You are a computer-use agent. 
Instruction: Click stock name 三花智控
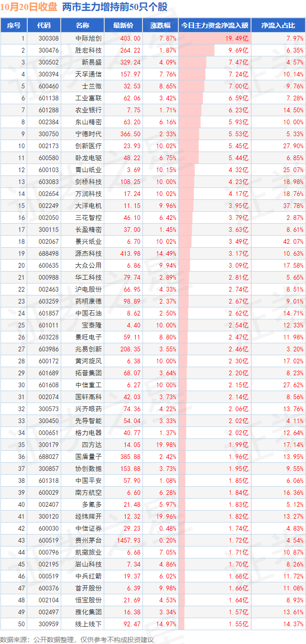pos(88,218)
